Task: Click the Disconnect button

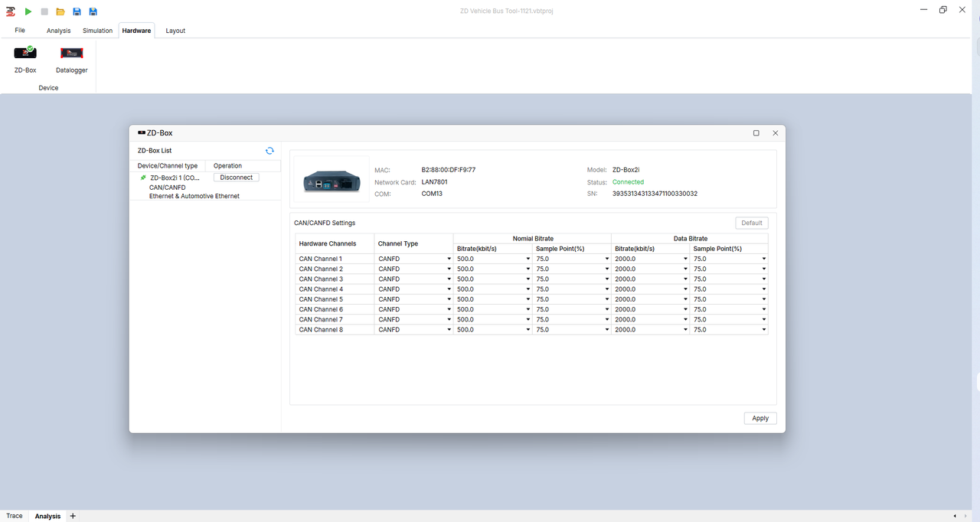Action: click(x=237, y=178)
